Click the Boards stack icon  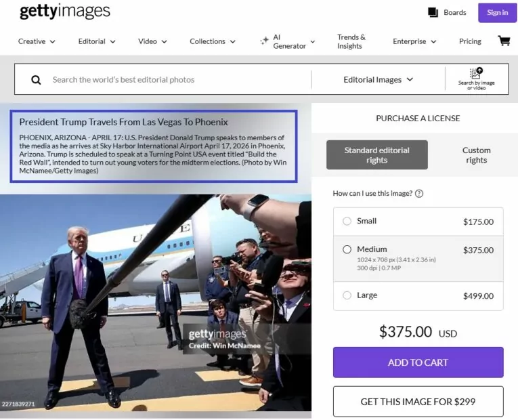433,12
